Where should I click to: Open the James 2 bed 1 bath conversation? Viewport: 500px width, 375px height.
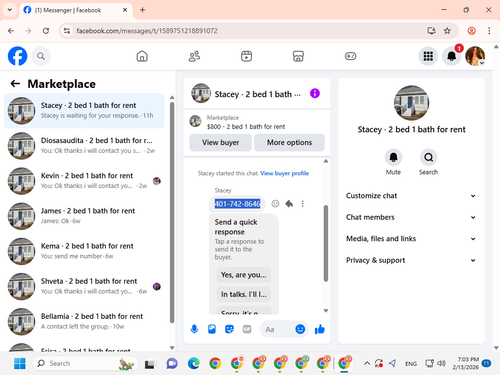pyautogui.click(x=84, y=216)
